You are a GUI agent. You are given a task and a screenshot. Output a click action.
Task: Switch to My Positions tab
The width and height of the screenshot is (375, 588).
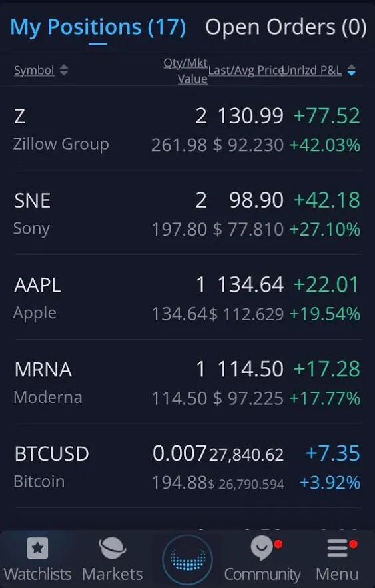click(x=98, y=27)
